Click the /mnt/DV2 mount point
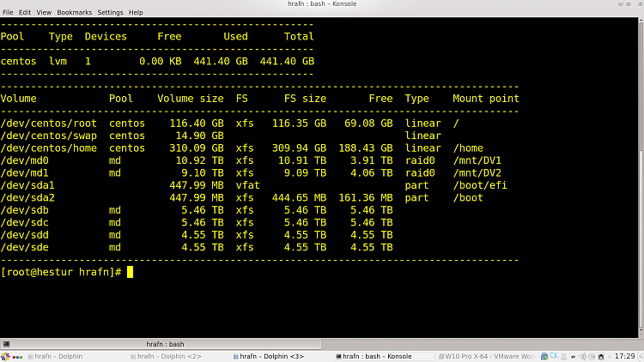The width and height of the screenshot is (644, 362). [477, 173]
